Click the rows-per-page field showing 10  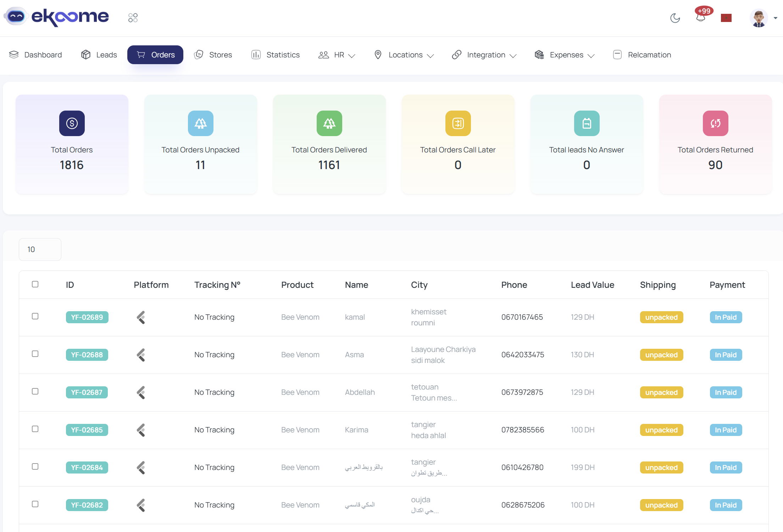(x=40, y=250)
